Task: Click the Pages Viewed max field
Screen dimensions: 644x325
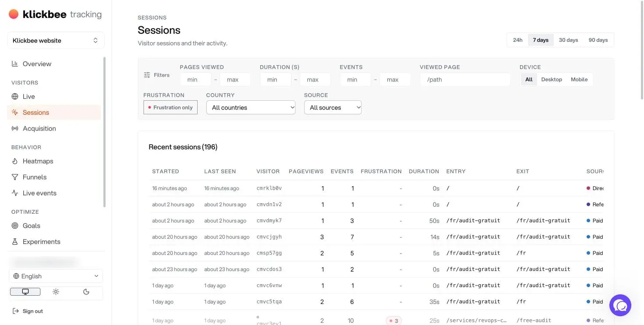Action: coord(235,80)
